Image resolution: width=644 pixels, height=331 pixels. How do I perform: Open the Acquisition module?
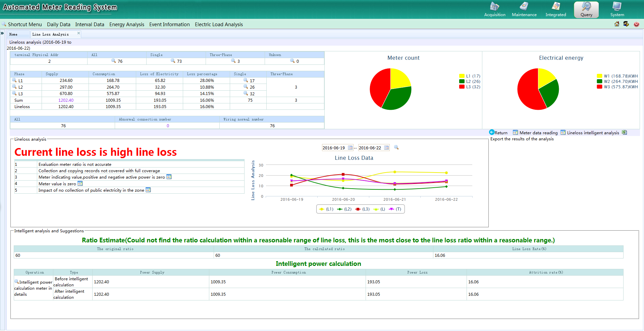494,9
